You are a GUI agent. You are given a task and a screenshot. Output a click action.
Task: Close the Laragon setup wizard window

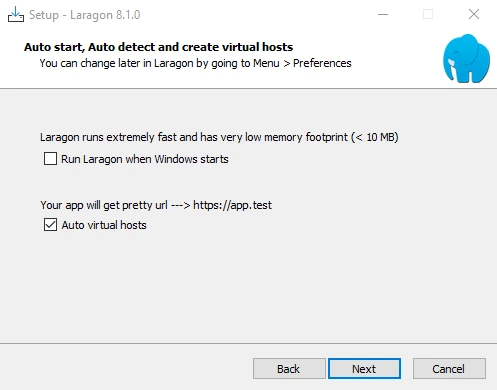[x=474, y=14]
